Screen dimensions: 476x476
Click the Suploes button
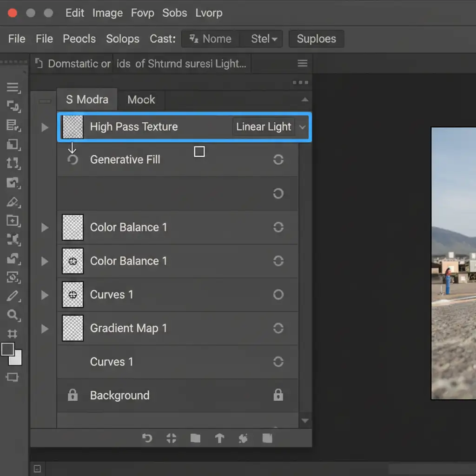point(316,39)
